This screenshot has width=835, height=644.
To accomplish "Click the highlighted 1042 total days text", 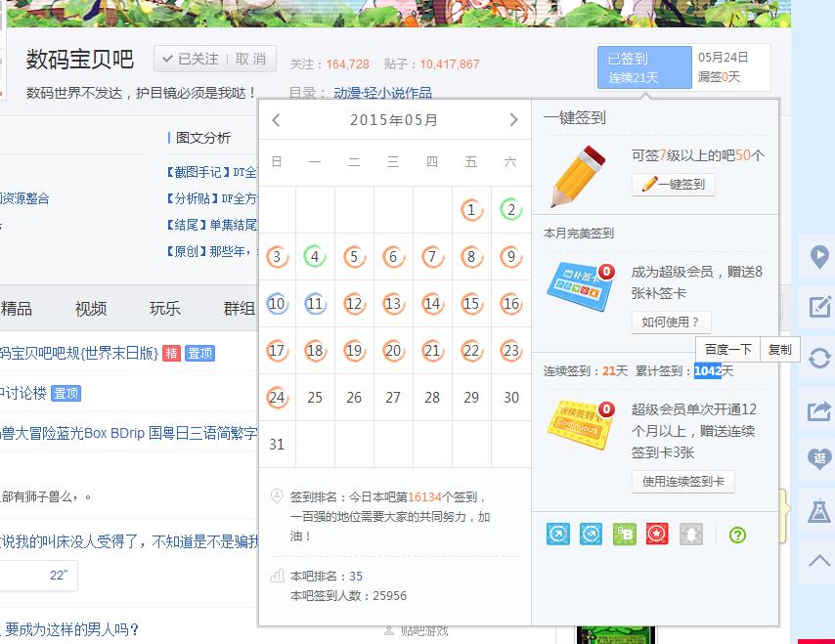I will point(708,370).
